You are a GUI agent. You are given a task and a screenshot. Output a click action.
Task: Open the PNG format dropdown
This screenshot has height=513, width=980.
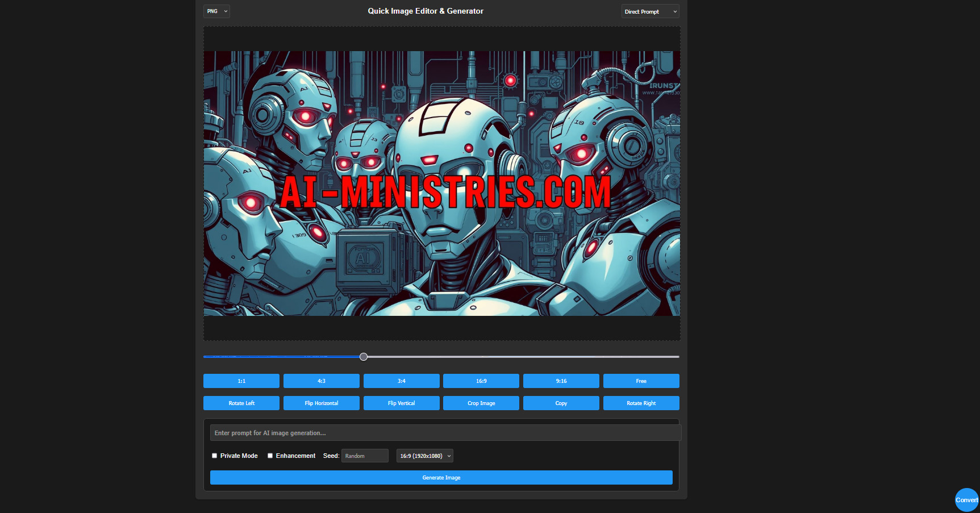[x=216, y=11]
